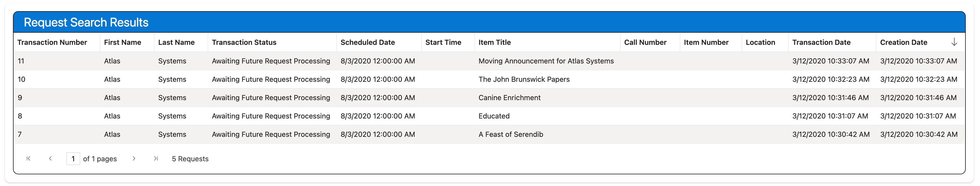Click the Last Name column header
This screenshot has width=980, height=186.
tap(176, 43)
